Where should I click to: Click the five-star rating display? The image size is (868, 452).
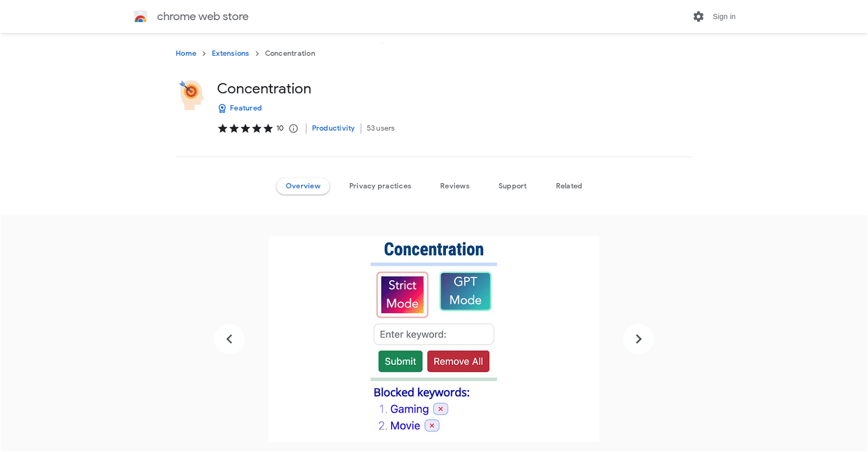click(x=245, y=128)
